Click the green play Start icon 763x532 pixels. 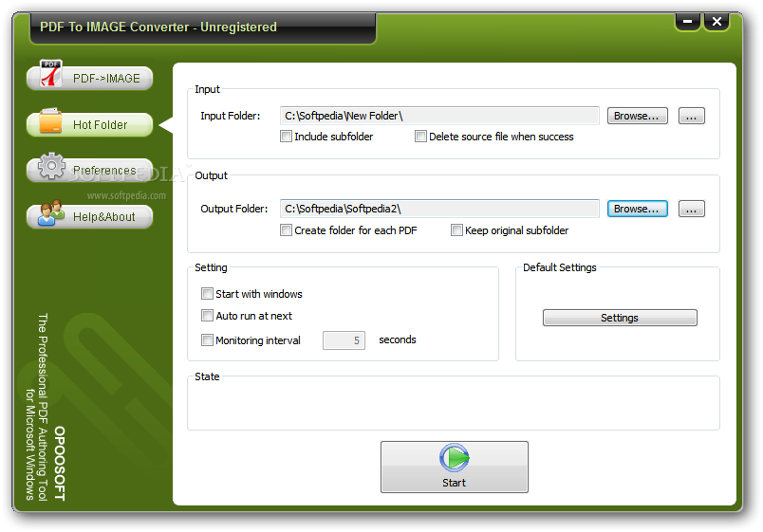[x=454, y=457]
